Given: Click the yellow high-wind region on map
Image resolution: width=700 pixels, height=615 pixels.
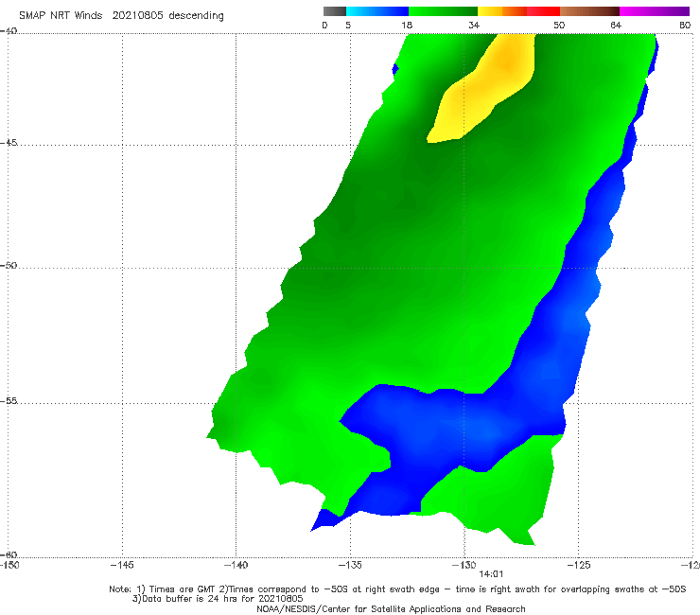Looking at the screenshot, I should (486, 87).
